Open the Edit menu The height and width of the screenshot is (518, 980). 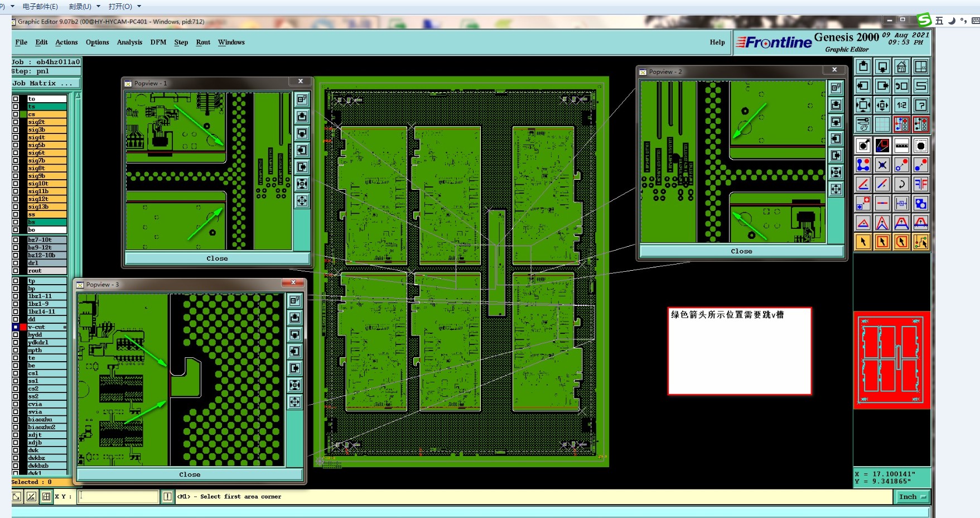tap(41, 42)
